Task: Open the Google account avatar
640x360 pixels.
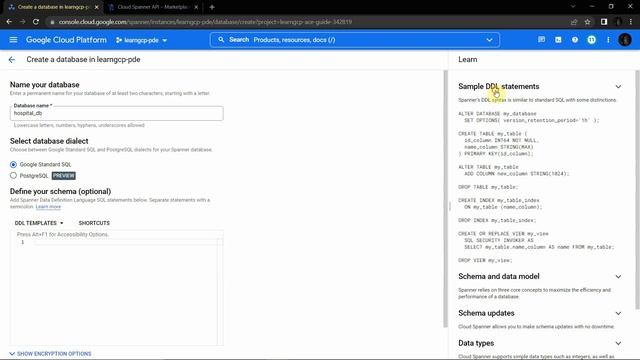Action: [625, 40]
